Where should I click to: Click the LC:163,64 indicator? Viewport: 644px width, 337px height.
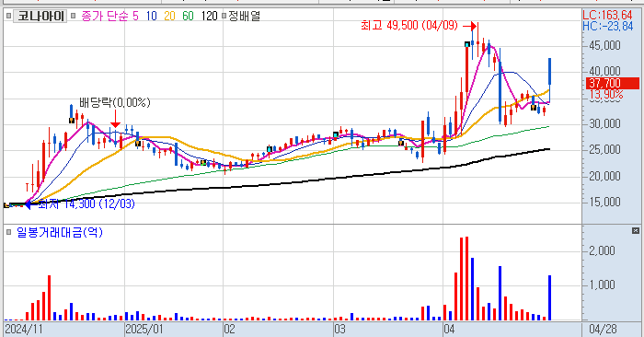(607, 16)
